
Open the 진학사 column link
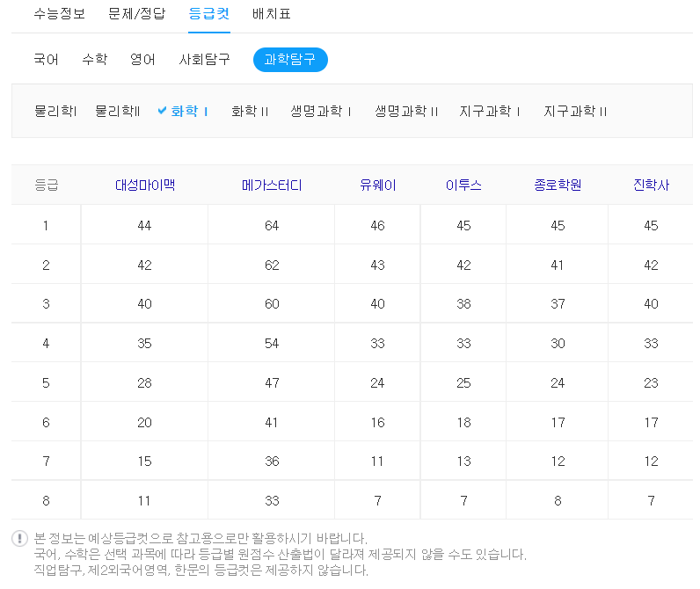point(651,185)
